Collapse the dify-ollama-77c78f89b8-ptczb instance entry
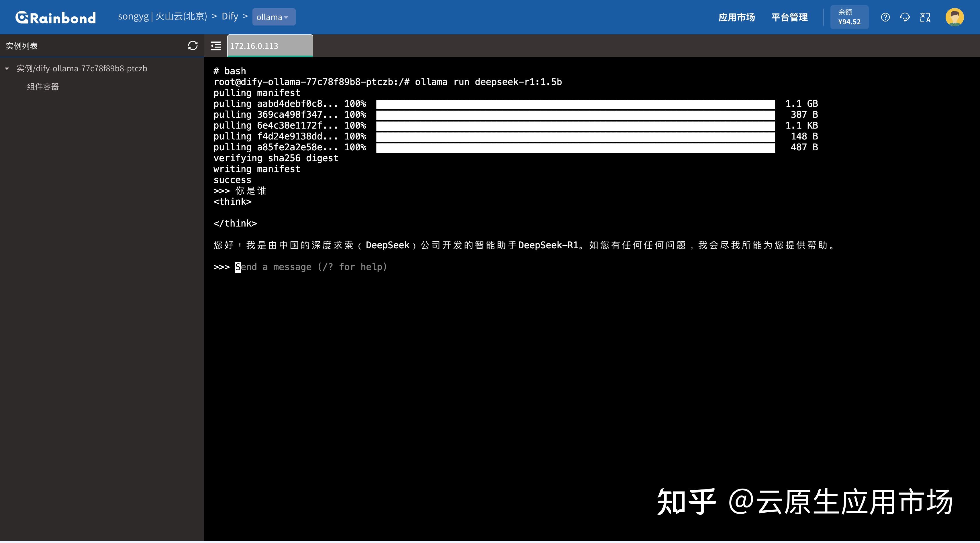The image size is (980, 543). (7, 68)
